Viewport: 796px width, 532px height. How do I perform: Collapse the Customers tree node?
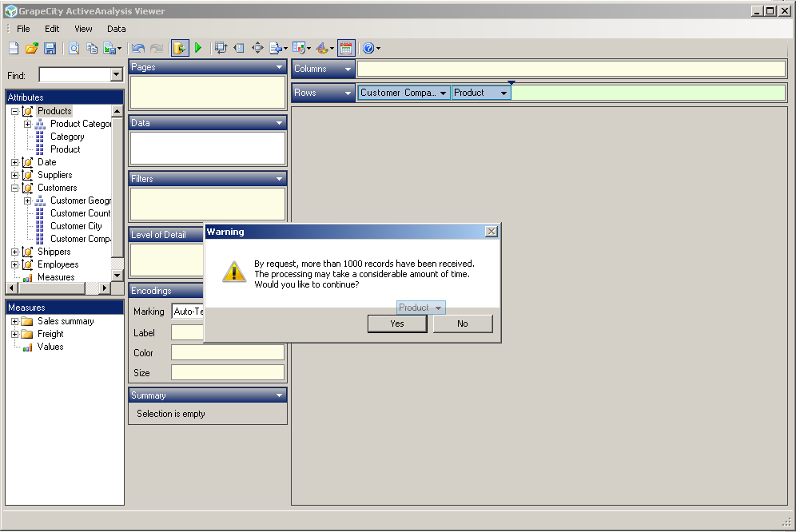coord(14,188)
